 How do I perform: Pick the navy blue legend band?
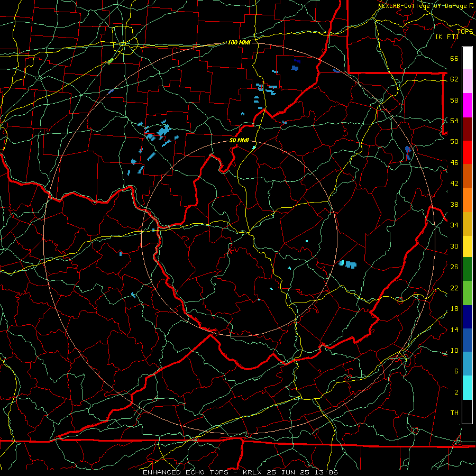[x=467, y=317]
